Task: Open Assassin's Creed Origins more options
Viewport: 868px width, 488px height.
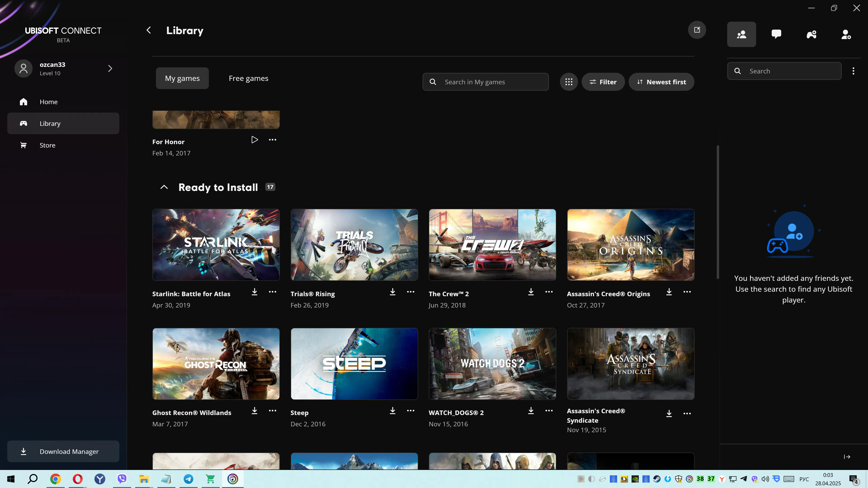Action: coord(687,292)
